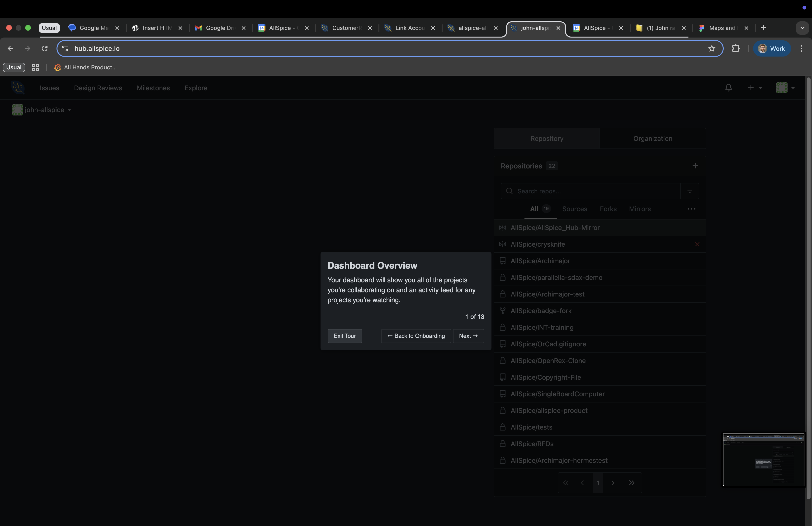Screen dimensions: 812x526
Task: Open the repo filter options icon
Action: tap(689, 191)
